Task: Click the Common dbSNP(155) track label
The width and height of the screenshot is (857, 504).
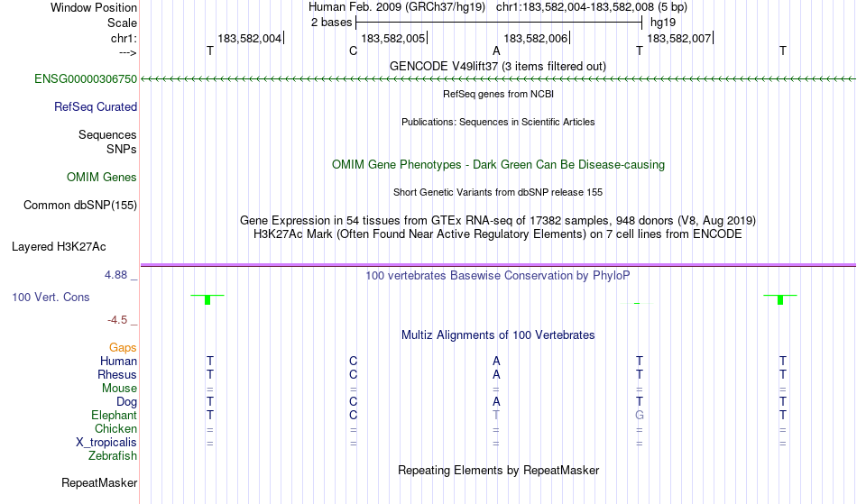Action: (x=80, y=205)
